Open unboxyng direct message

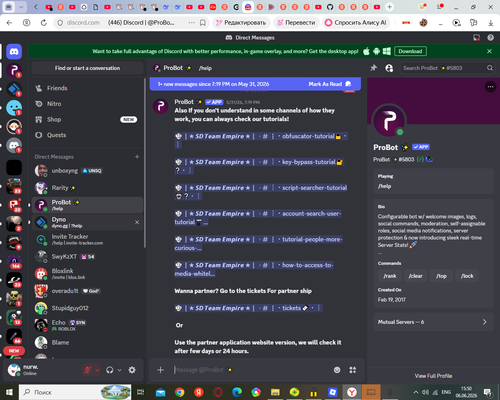[87, 171]
